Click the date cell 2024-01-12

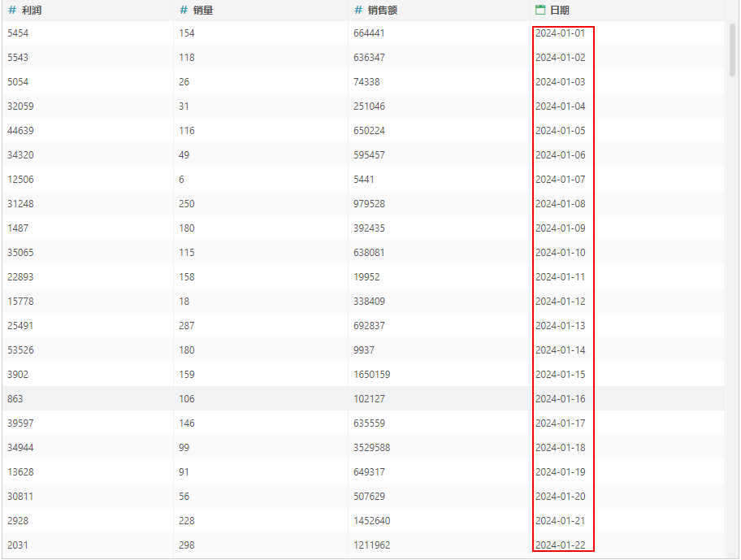[x=561, y=302]
